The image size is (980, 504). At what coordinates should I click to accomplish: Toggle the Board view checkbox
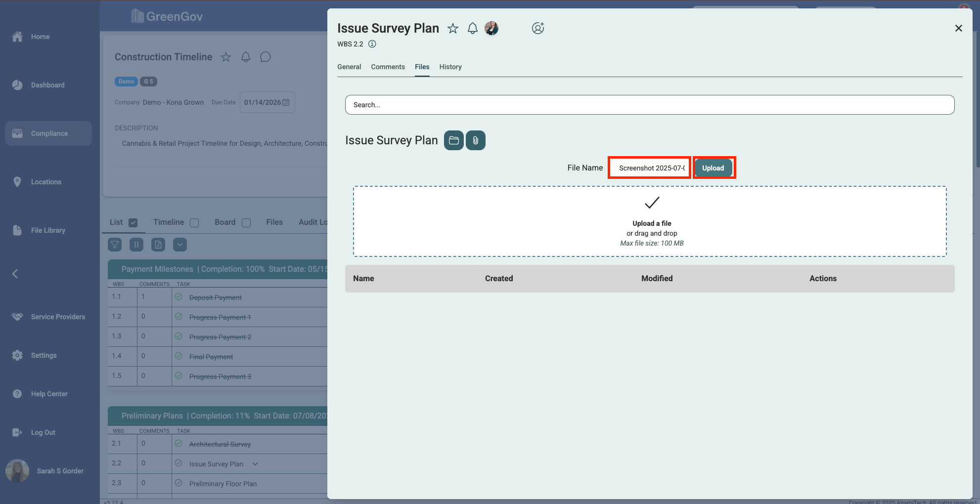click(x=246, y=223)
